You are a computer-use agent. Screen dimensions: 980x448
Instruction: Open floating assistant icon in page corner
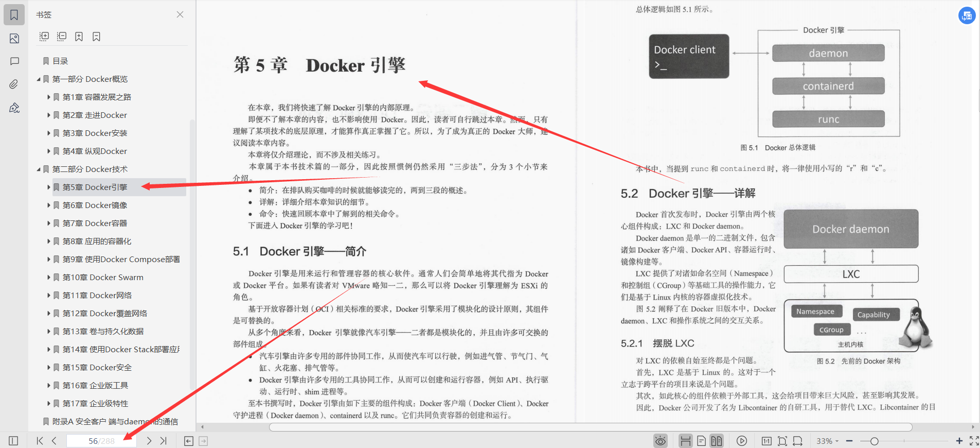click(x=967, y=15)
